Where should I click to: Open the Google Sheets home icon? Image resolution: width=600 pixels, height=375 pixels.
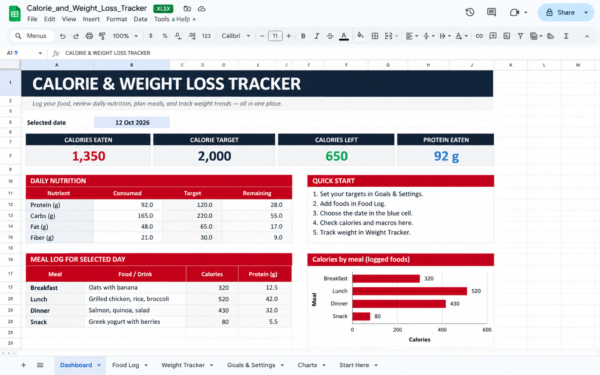click(15, 14)
